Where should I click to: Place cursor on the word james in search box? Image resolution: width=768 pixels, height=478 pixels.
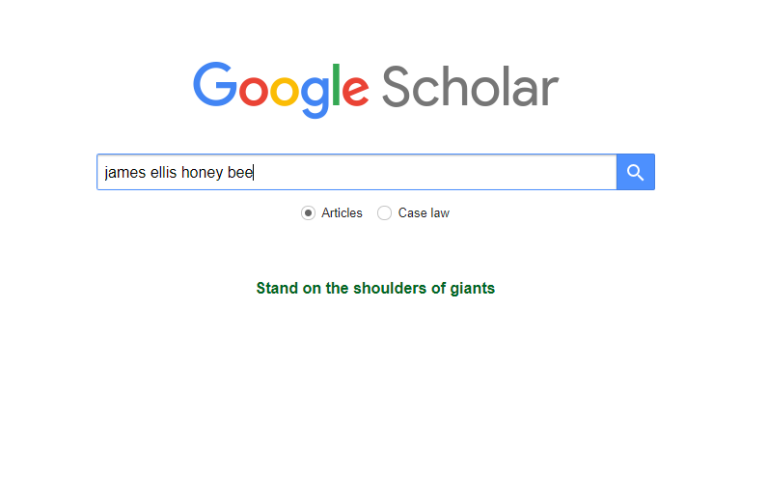124,172
